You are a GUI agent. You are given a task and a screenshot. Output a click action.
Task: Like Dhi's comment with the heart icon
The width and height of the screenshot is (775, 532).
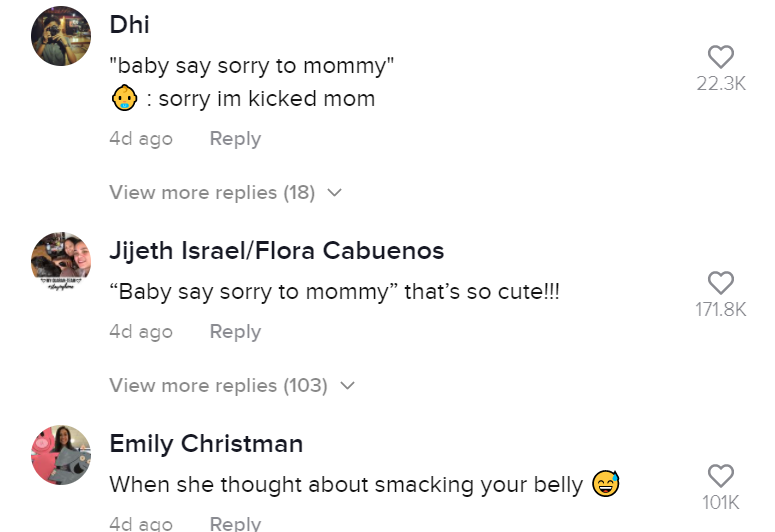[720, 57]
